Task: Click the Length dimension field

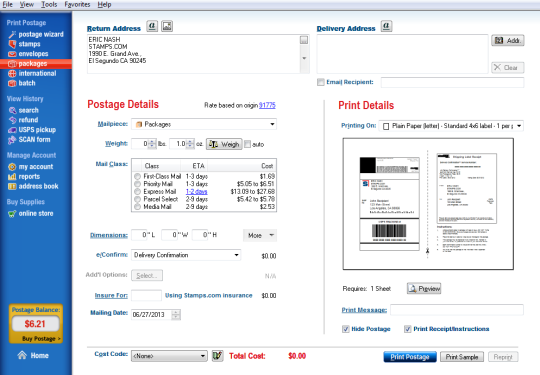Action: point(139,235)
